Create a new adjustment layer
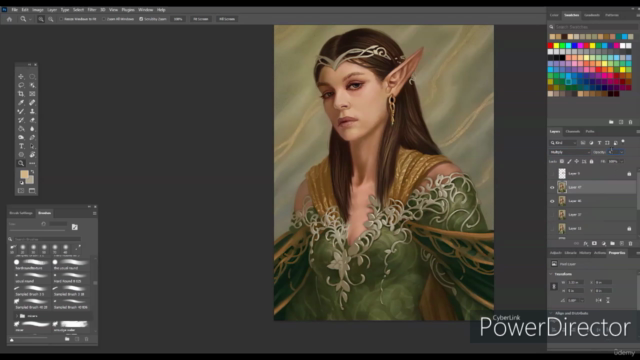The image size is (640, 360). [x=604, y=243]
